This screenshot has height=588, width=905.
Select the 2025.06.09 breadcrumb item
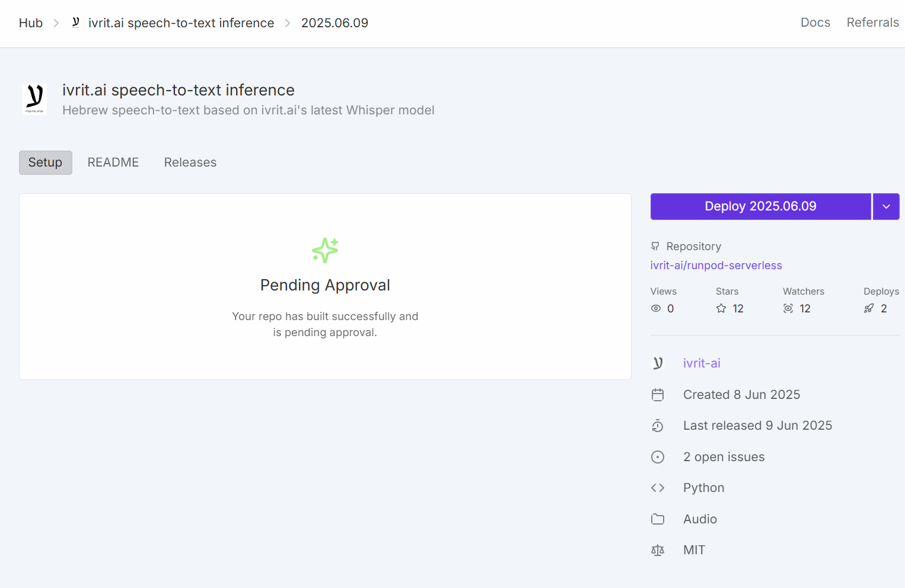pyautogui.click(x=335, y=23)
